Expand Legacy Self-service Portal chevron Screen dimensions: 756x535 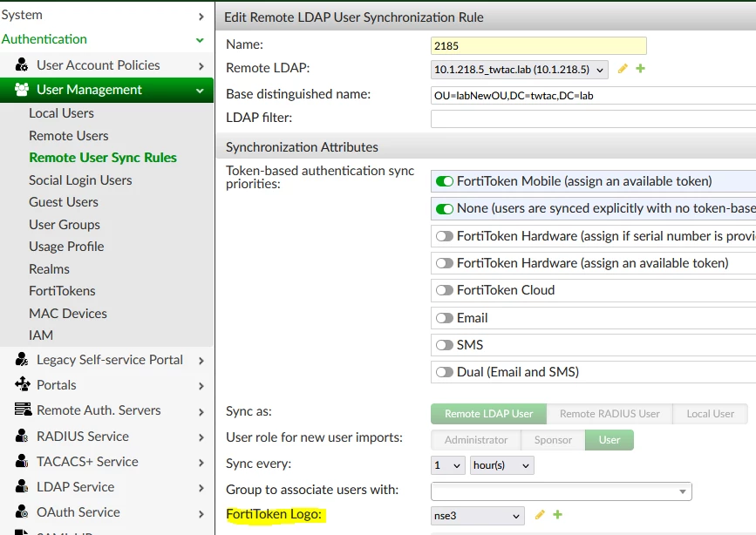201,361
